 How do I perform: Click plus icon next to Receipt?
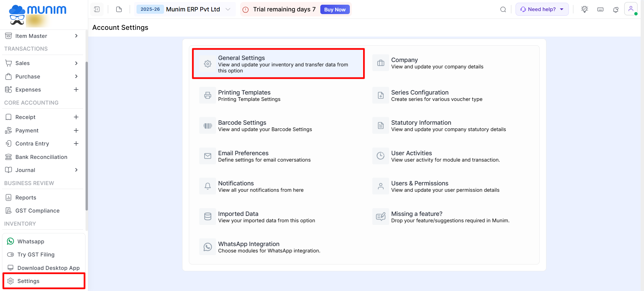(76, 117)
